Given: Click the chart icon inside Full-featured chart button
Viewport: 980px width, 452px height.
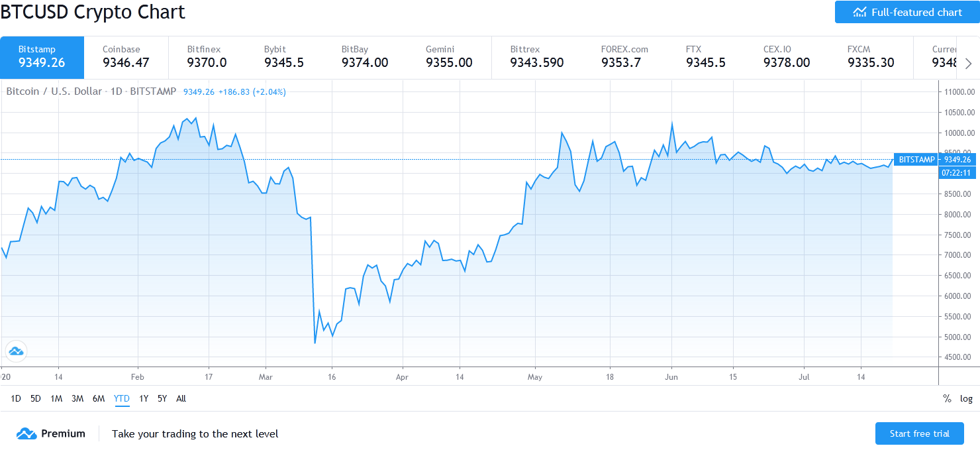Looking at the screenshot, I should point(859,11).
